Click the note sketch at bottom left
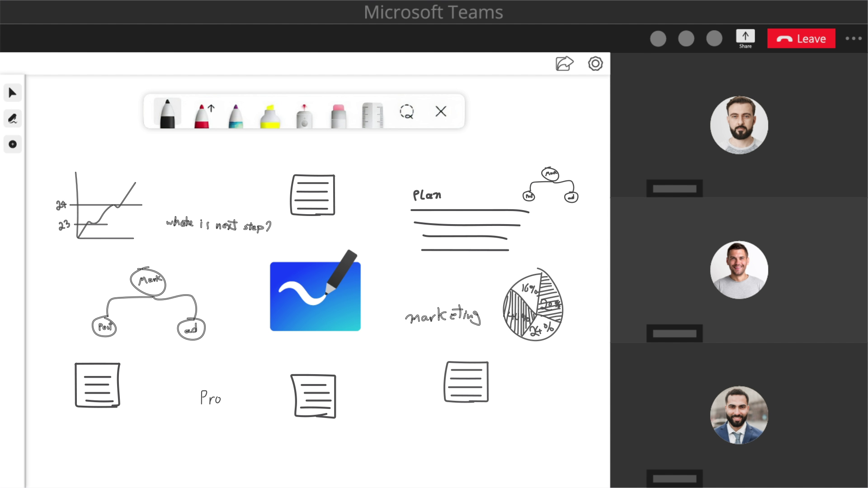Viewport: 868px width, 488px height. click(97, 385)
